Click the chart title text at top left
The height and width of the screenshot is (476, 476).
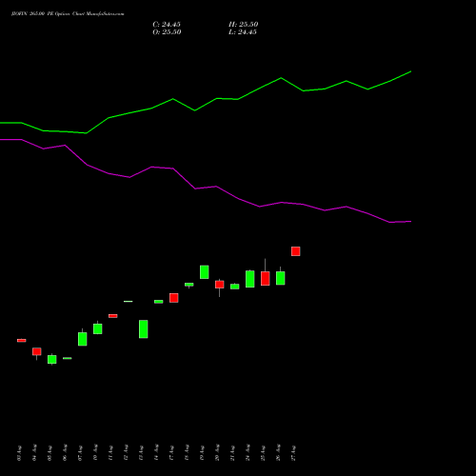coord(68,13)
